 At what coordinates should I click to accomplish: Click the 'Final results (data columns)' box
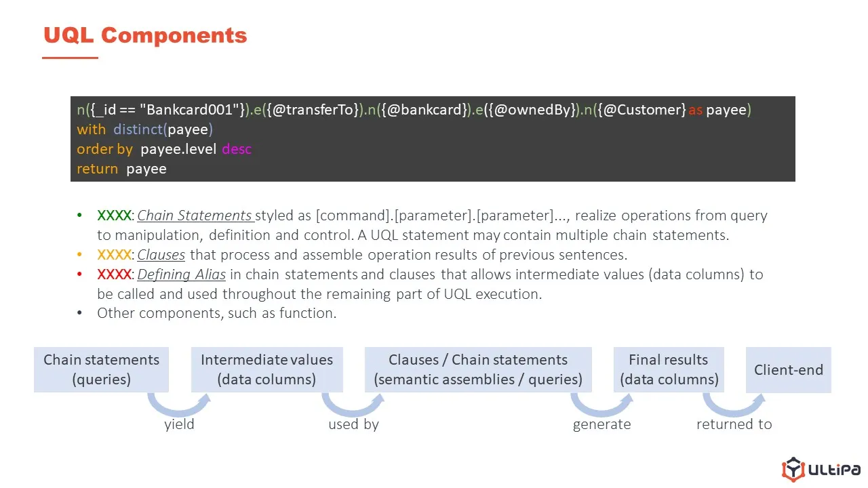click(669, 369)
